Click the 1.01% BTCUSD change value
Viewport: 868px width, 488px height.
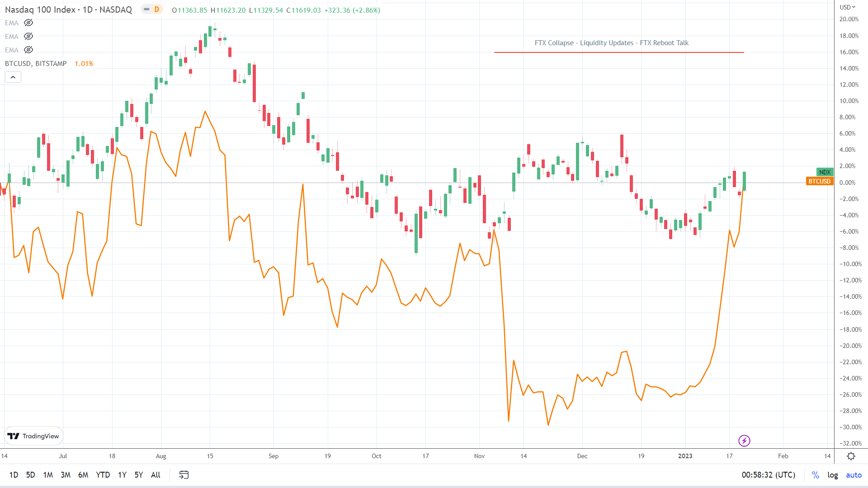84,64
